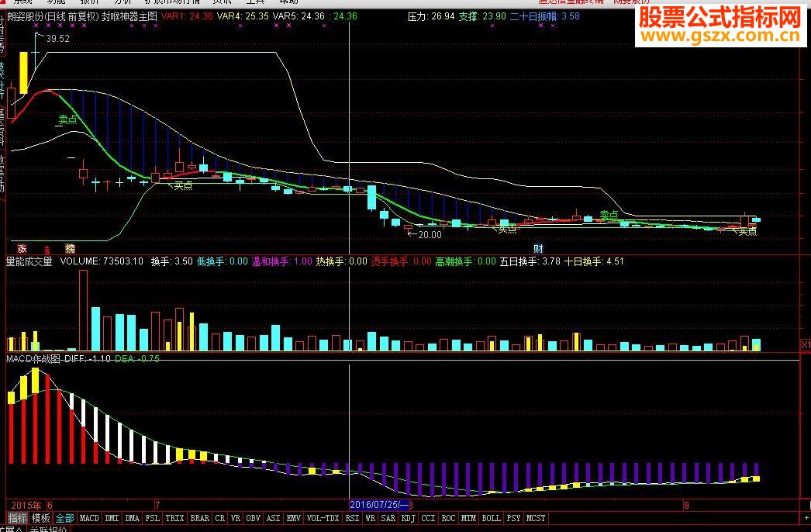811x532 pixels.
Task: Select the BOLL indicator tab
Action: tap(492, 518)
